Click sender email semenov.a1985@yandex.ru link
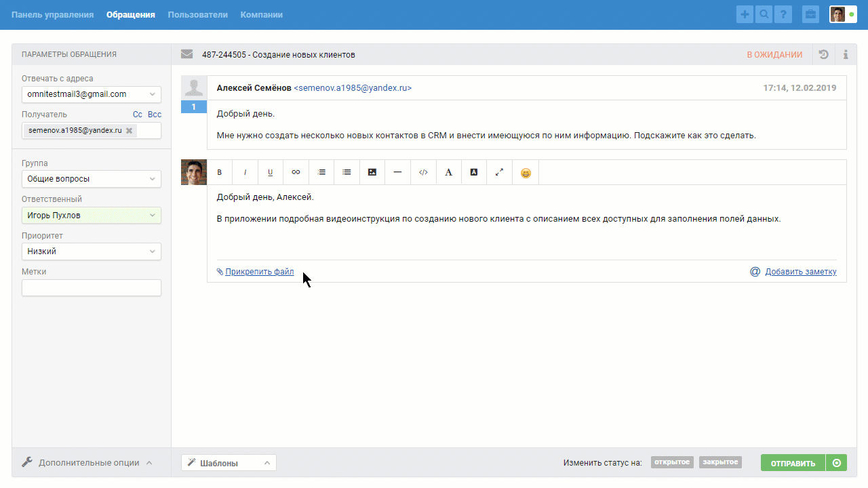The width and height of the screenshot is (868, 488). pos(353,88)
